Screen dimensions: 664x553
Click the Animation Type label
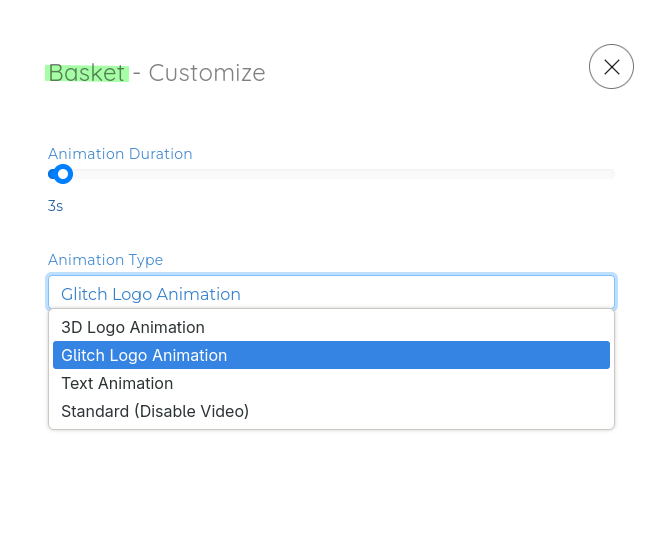click(x=105, y=260)
